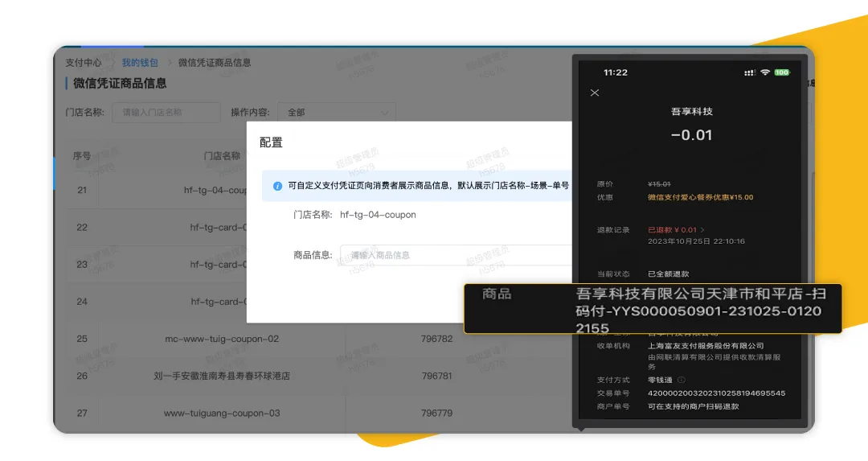Click transaction number 4200002003202310258194695545
Image resolution: width=868 pixels, height=461 pixels.
click(716, 393)
